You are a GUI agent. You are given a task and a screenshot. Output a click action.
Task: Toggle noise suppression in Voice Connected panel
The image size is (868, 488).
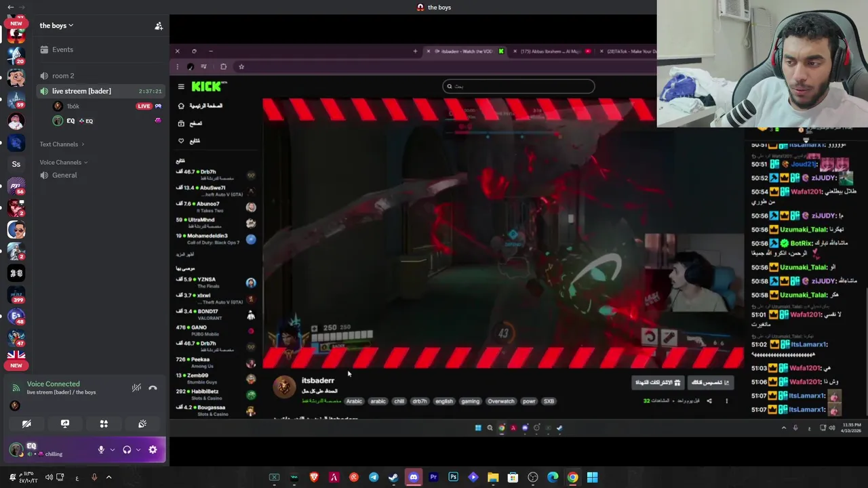(136, 388)
